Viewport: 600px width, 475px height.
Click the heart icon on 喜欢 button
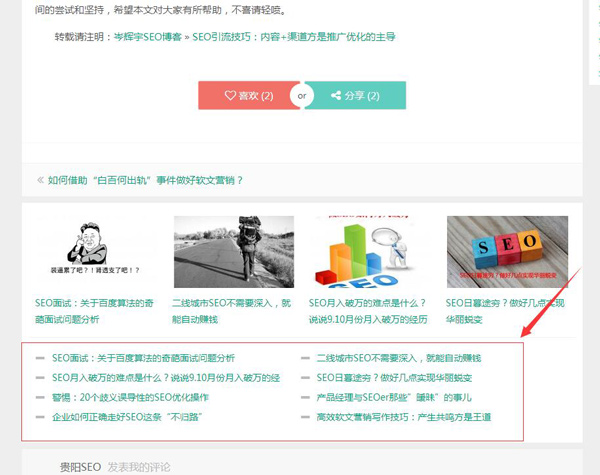click(229, 96)
